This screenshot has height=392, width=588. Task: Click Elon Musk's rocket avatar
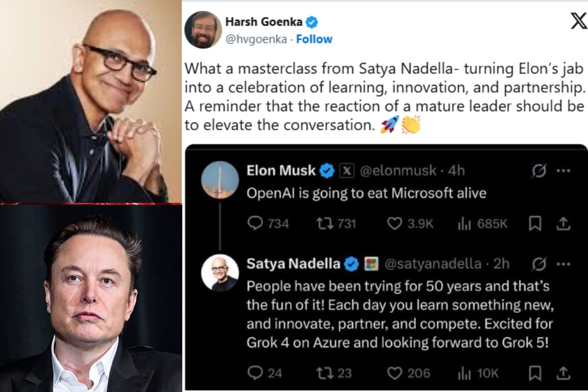[x=220, y=180]
